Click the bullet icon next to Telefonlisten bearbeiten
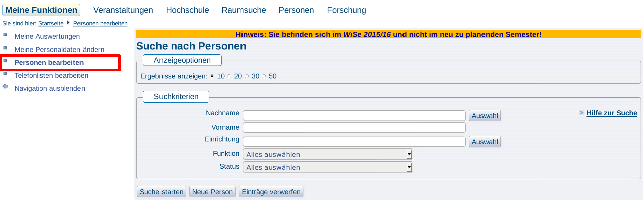This screenshot has width=644, height=200. 5,74
